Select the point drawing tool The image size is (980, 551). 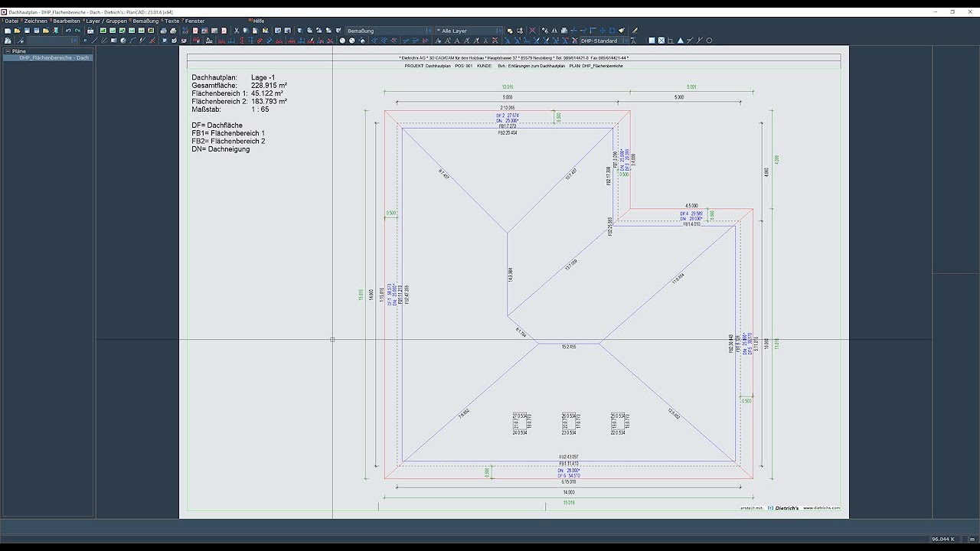[x=86, y=41]
